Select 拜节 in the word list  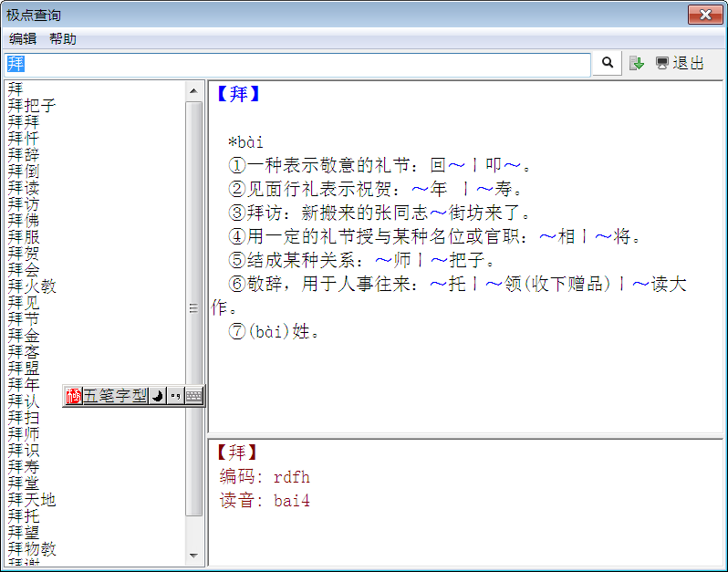24,319
